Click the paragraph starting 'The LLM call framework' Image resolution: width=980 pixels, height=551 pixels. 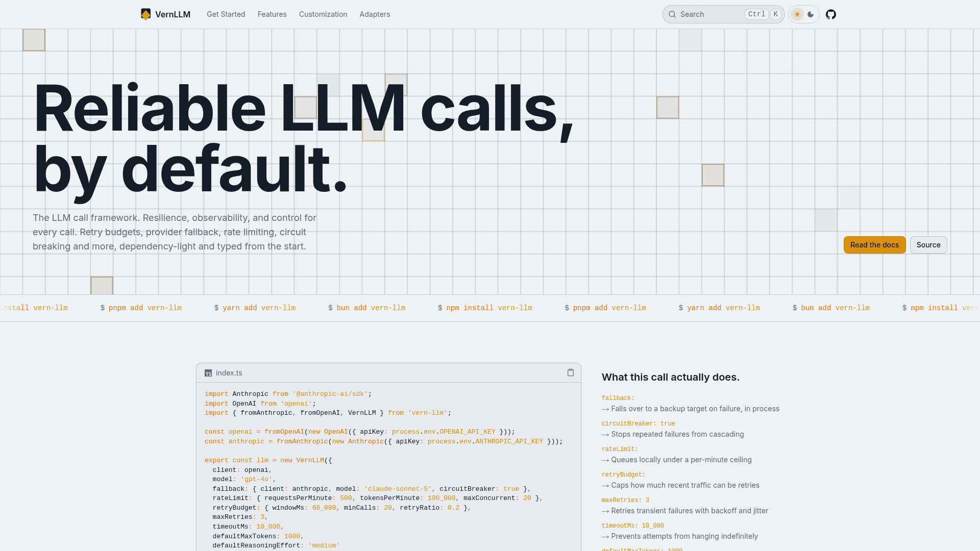pyautogui.click(x=175, y=232)
